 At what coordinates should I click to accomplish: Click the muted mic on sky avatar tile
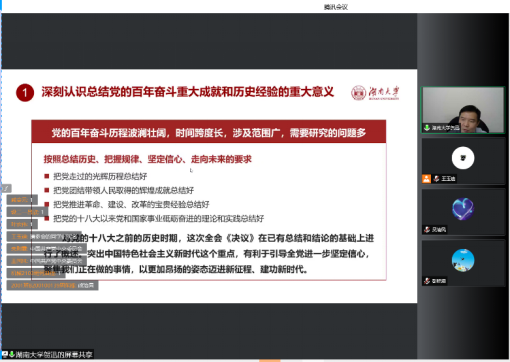click(x=427, y=281)
